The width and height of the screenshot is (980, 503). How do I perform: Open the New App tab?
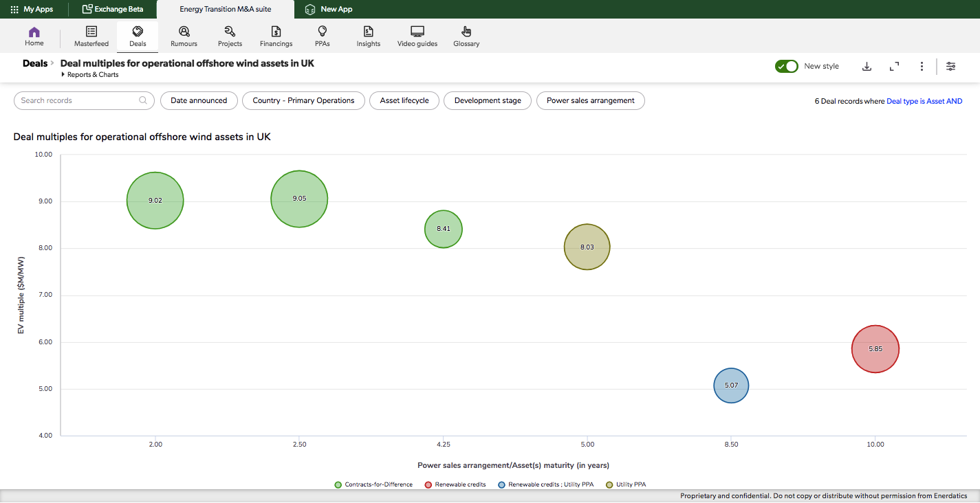click(329, 10)
